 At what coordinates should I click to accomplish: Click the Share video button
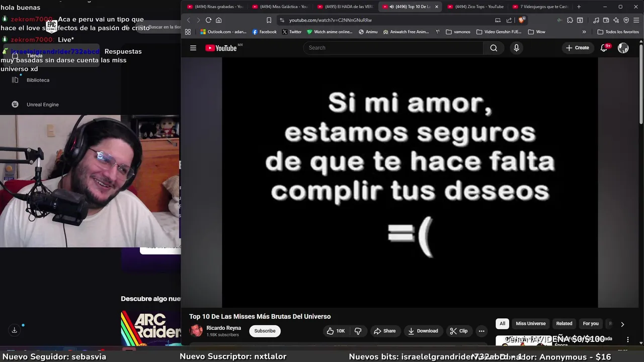384,331
